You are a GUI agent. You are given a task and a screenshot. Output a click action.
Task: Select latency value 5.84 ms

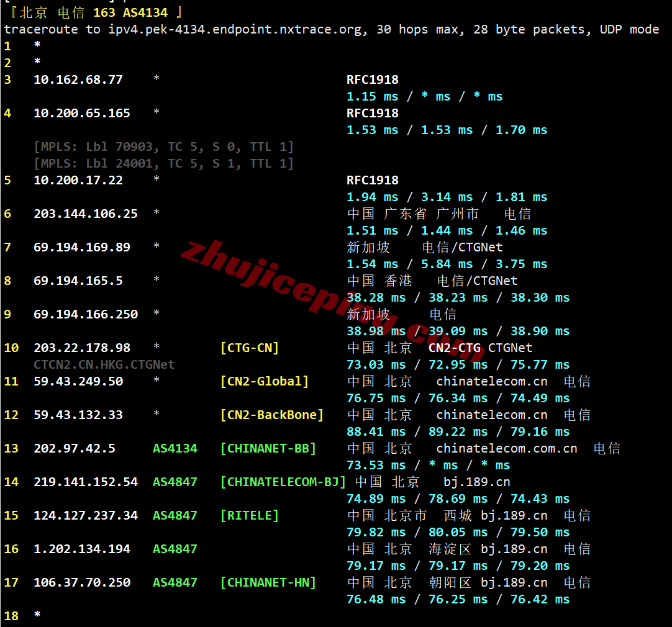pyautogui.click(x=447, y=264)
